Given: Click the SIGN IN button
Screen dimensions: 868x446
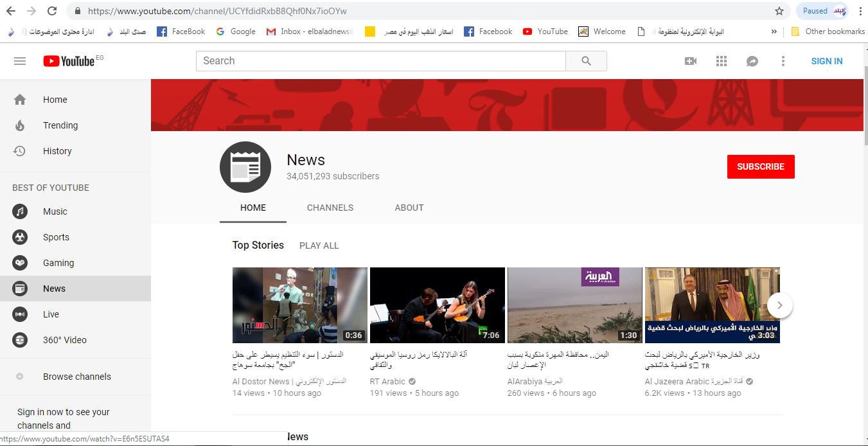Looking at the screenshot, I should (826, 60).
